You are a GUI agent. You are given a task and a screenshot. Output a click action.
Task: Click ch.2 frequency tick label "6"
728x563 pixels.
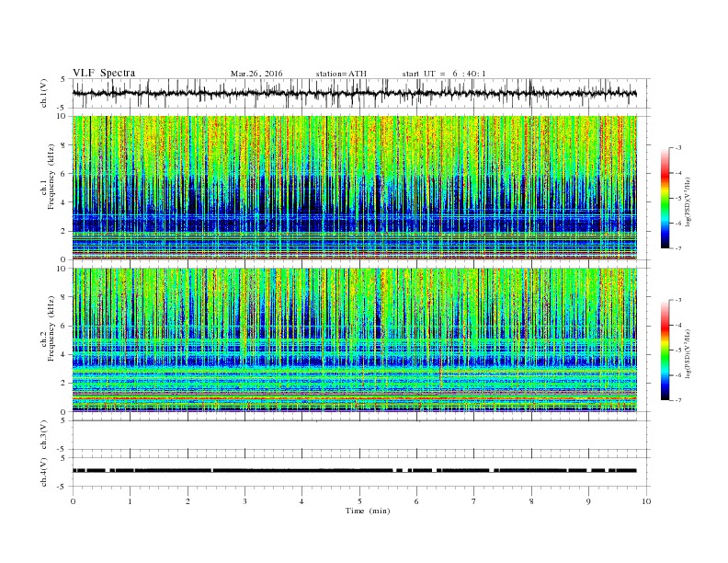(63, 326)
